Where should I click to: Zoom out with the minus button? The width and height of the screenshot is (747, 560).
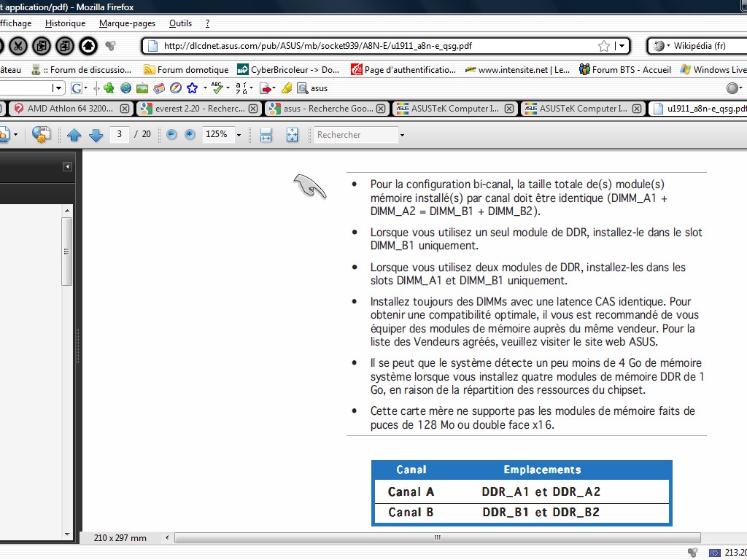pos(171,135)
